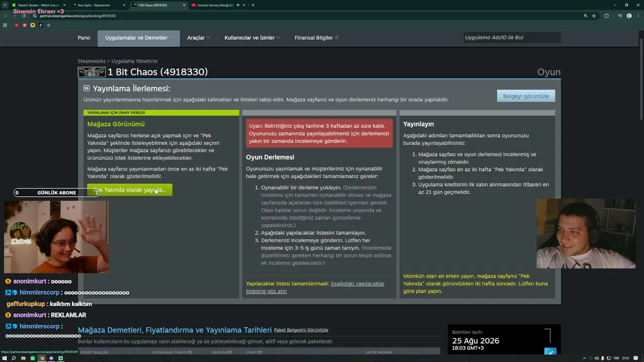Open the yellow bookmark icon
The width and height of the screenshot is (644, 362).
[33, 25]
